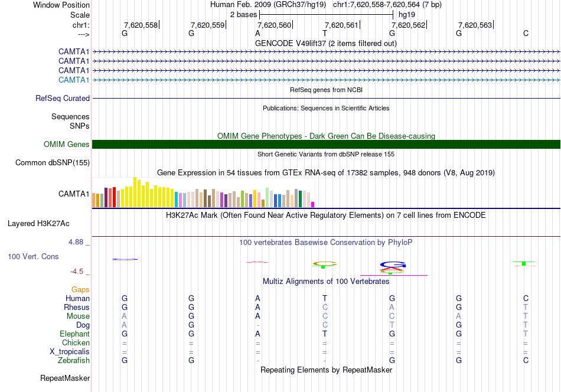This screenshot has height=392, width=561.
Task: Open the Multiz Alignments of 100 Vertebrates title
Action: tap(326, 282)
